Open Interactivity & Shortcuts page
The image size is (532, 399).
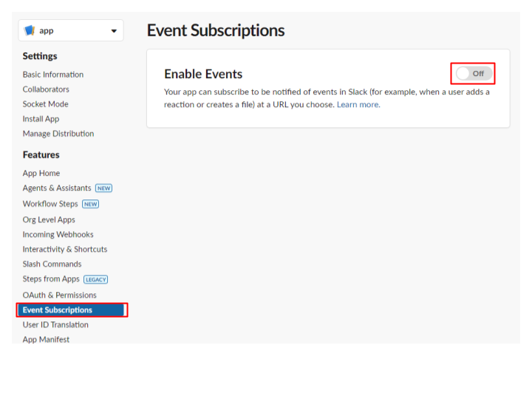point(65,249)
